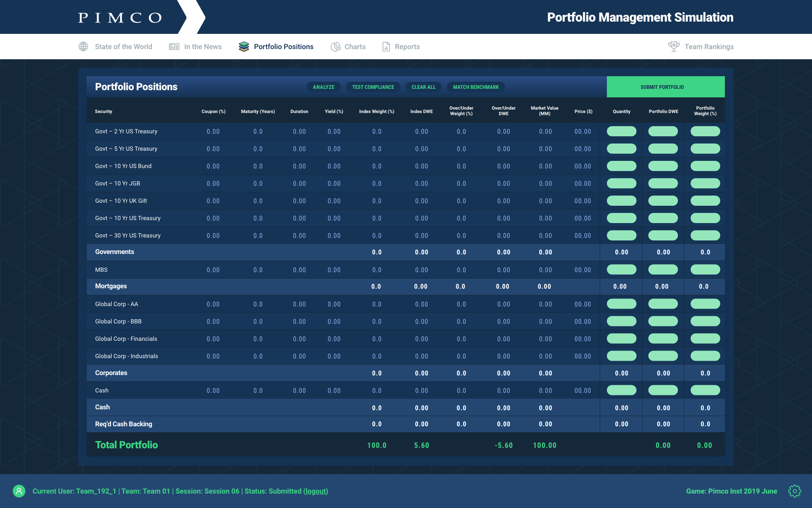Click the trophy icon for Team Rankings

coord(674,47)
